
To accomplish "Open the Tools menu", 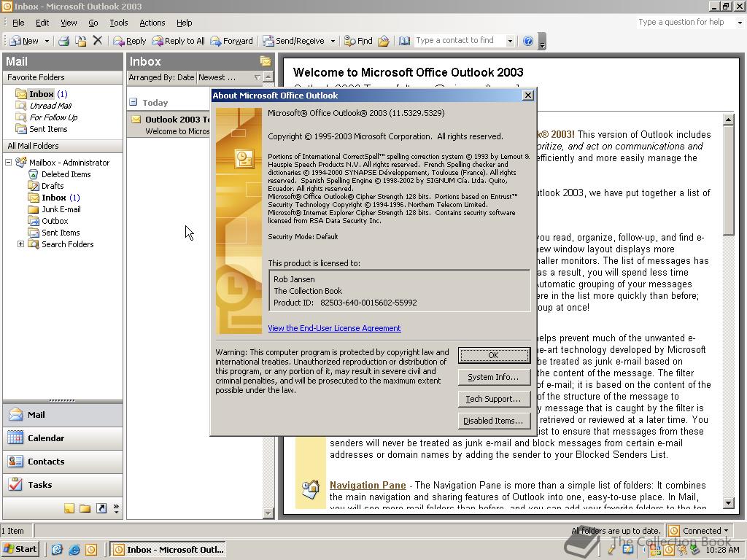I will tap(119, 23).
